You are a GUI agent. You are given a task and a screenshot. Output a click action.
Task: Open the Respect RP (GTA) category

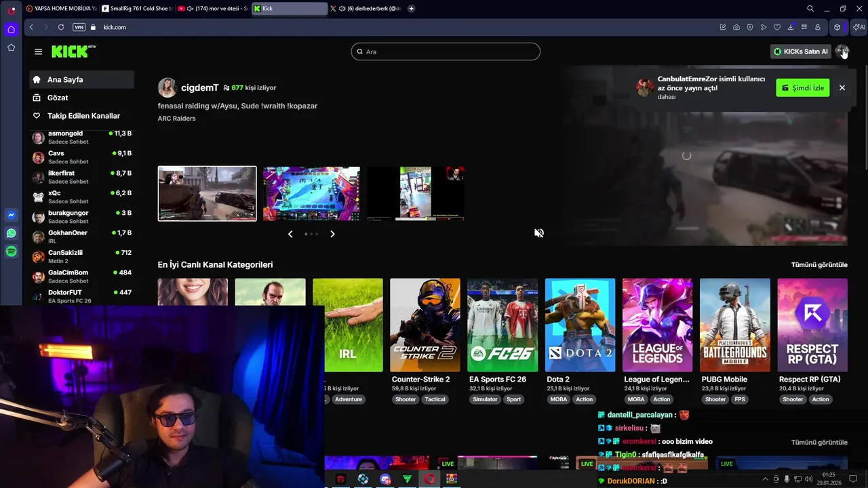(812, 325)
